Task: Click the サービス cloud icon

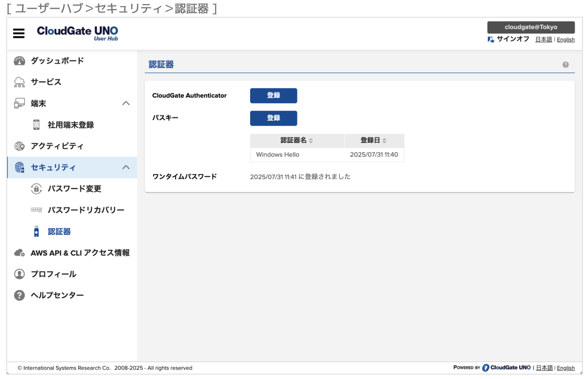Action: click(19, 82)
